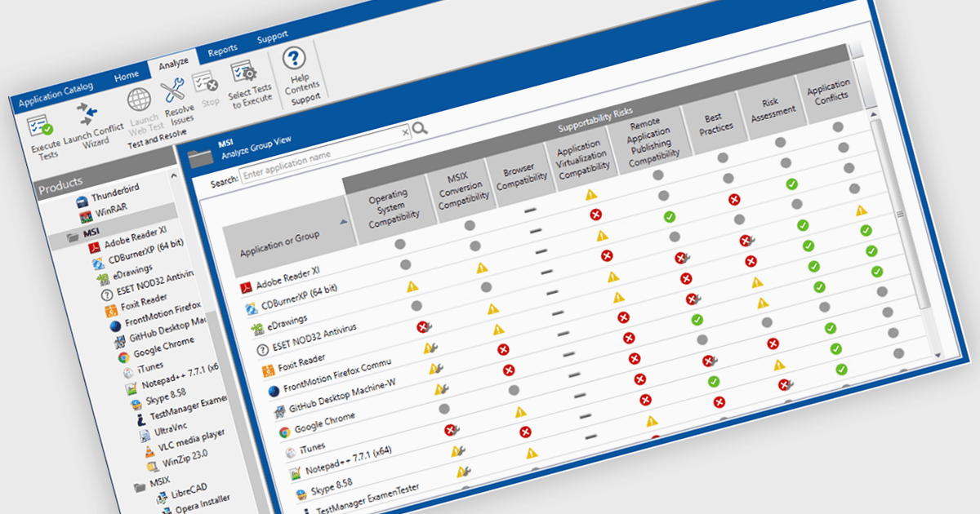
Task: Switch to the Home tab
Action: coord(126,76)
